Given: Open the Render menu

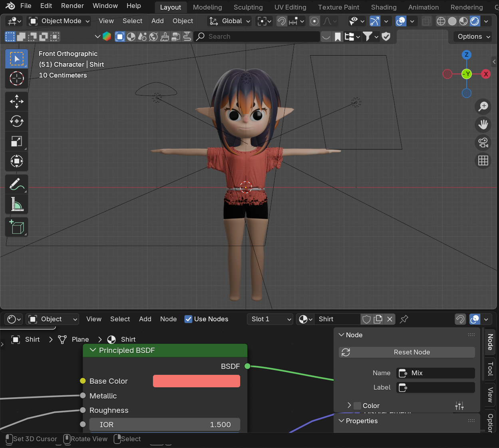Looking at the screenshot, I should pos(72,6).
